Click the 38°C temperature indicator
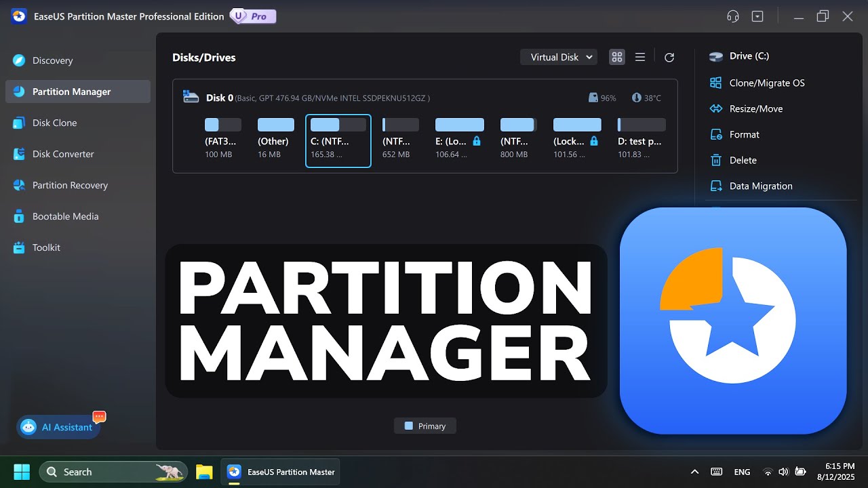This screenshot has height=488, width=868. [x=646, y=98]
